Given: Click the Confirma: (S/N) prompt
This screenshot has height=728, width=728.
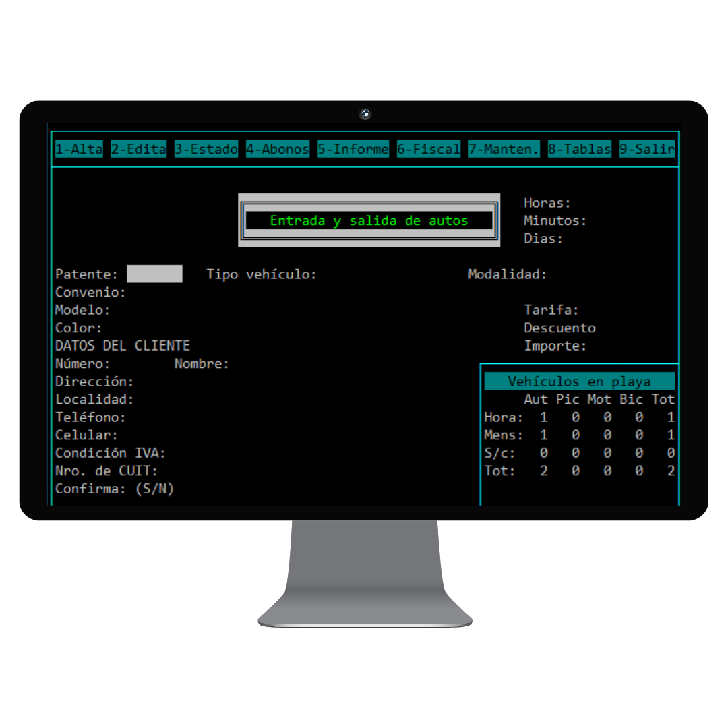Looking at the screenshot, I should [115, 489].
